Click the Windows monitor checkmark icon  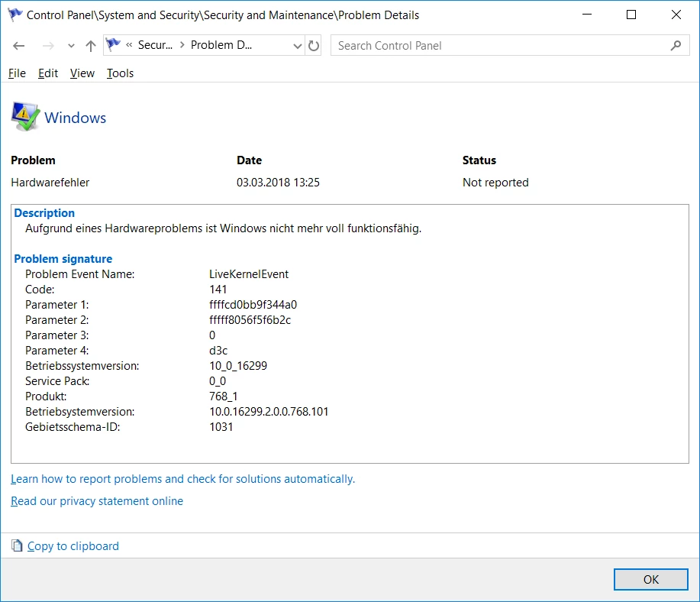pyautogui.click(x=25, y=117)
